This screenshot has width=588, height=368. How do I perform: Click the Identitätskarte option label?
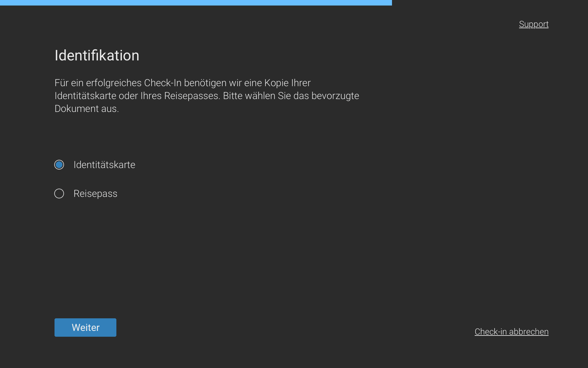click(x=104, y=165)
